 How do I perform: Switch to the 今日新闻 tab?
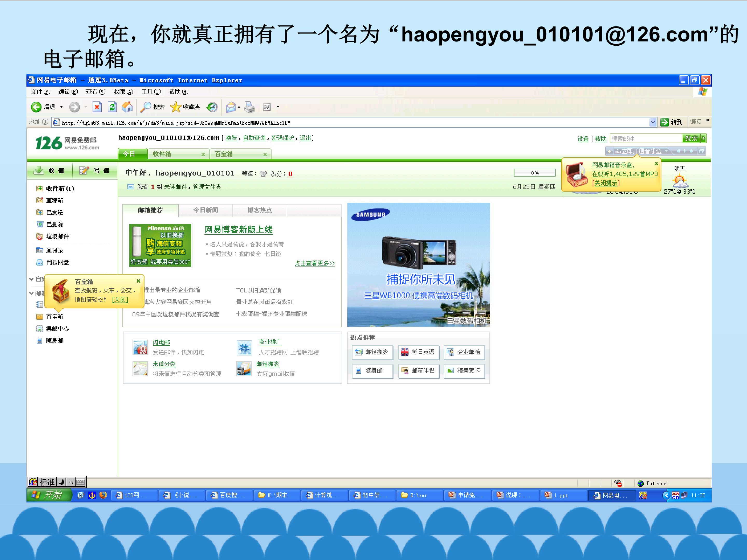click(205, 210)
